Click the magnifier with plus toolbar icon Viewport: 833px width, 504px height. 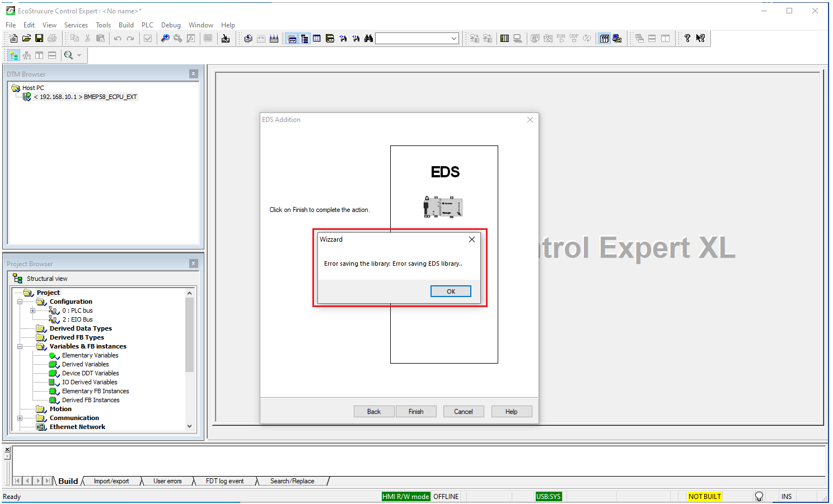point(165,39)
